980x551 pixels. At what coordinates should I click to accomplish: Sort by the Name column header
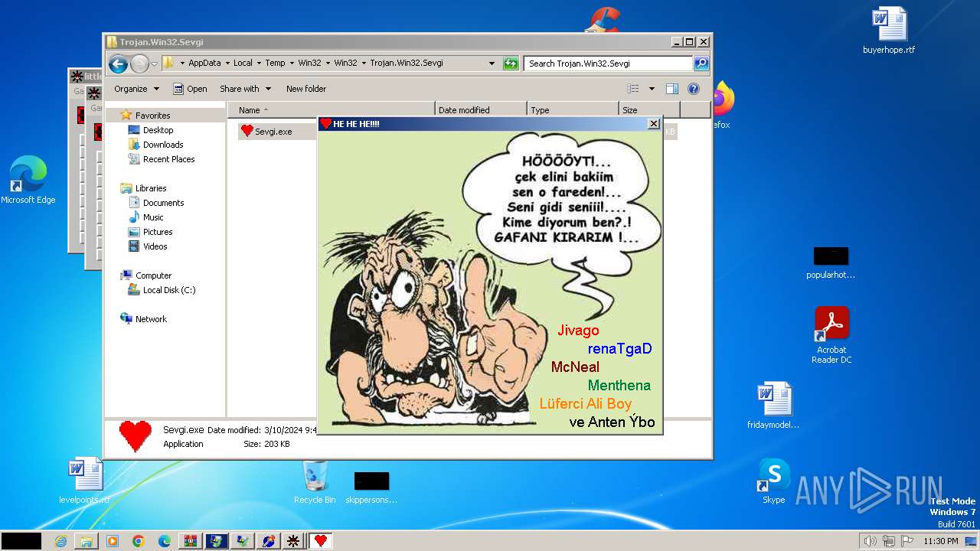[331, 110]
